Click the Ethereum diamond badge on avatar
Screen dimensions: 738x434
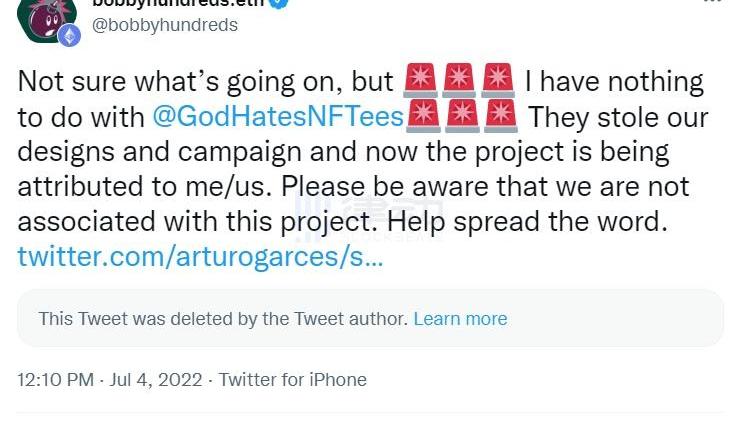[69, 36]
